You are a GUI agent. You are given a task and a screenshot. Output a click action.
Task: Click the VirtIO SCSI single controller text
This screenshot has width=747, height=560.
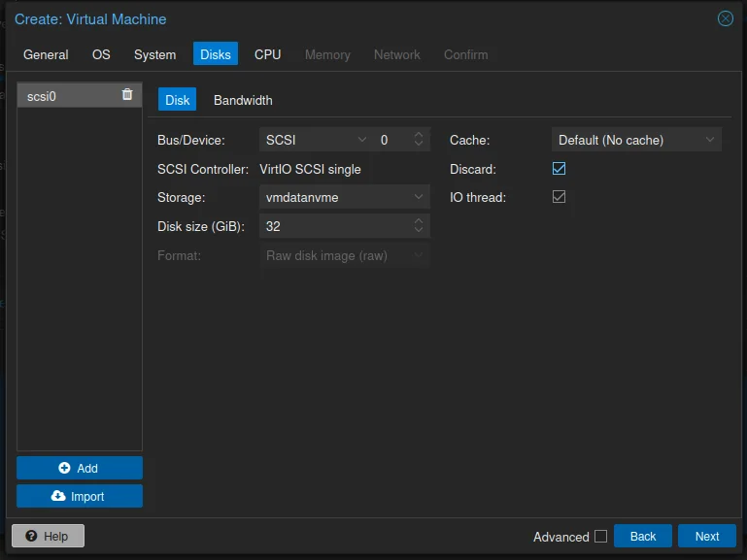click(x=310, y=170)
